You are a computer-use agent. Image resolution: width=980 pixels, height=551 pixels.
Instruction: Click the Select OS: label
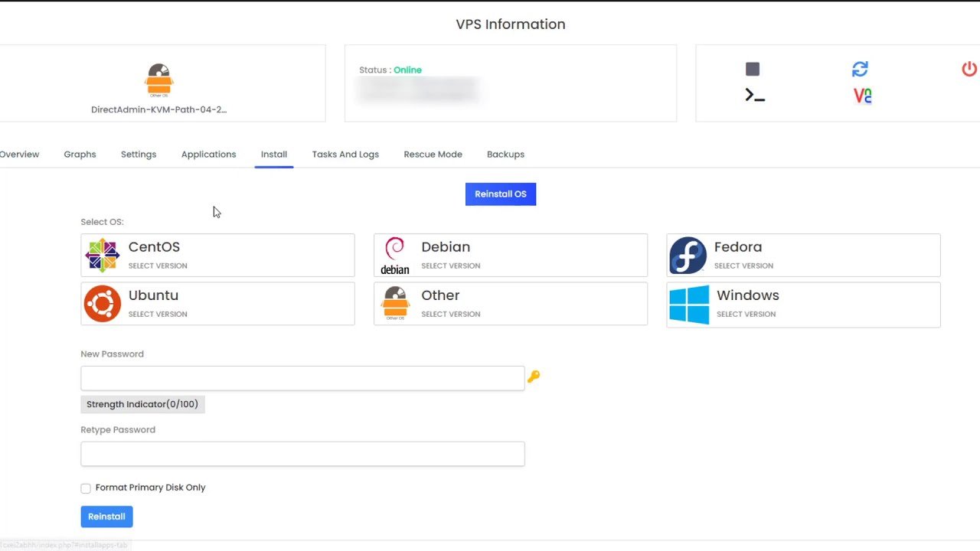pyautogui.click(x=102, y=222)
